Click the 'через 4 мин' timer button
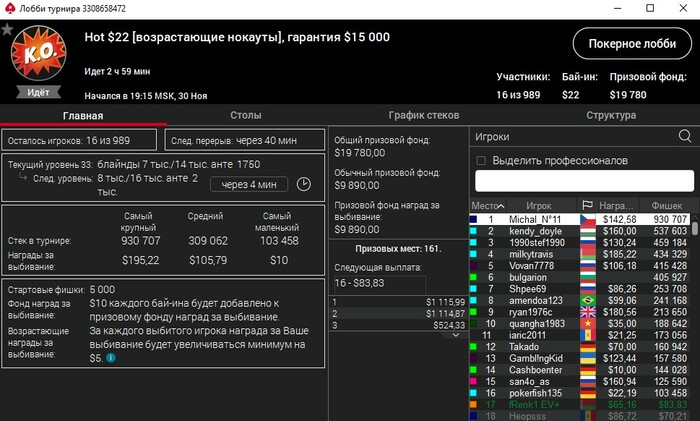 [249, 184]
